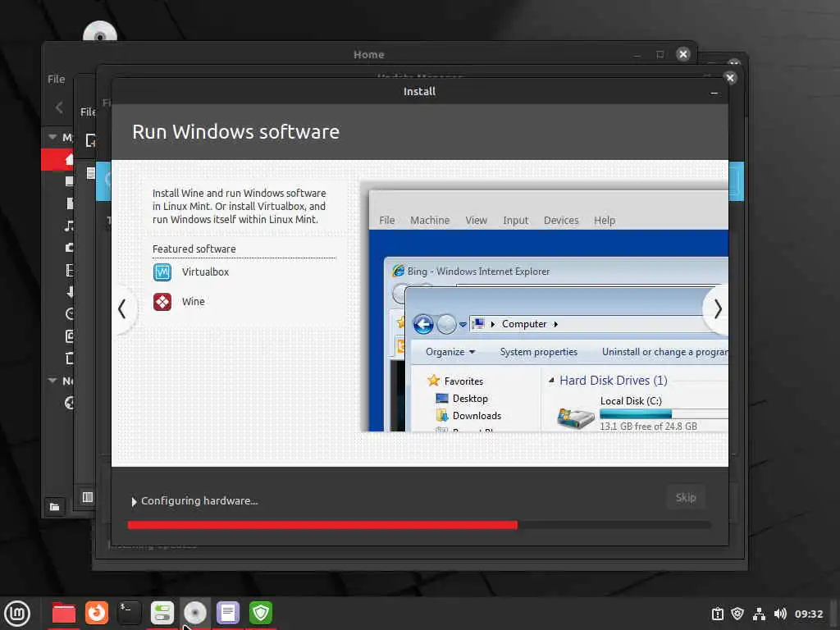Toggle the folder-tree view button in Home window
840x630 pixels.
(55, 507)
